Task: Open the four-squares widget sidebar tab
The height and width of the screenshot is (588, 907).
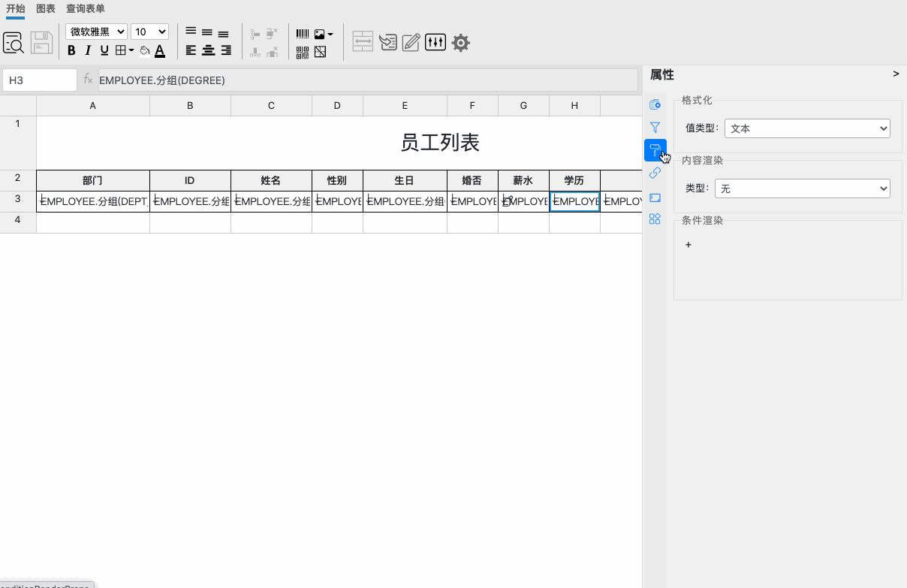Action: pos(655,219)
